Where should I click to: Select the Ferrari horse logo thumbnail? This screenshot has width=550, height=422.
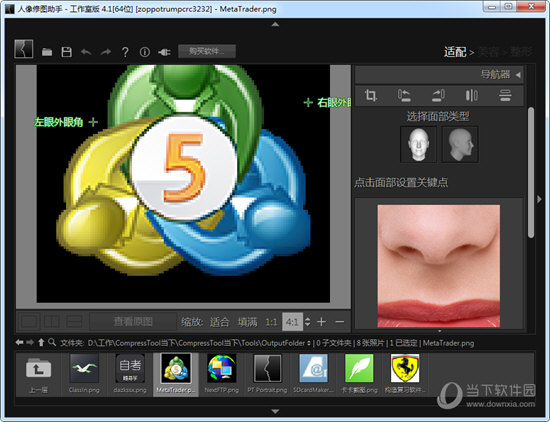click(x=405, y=375)
